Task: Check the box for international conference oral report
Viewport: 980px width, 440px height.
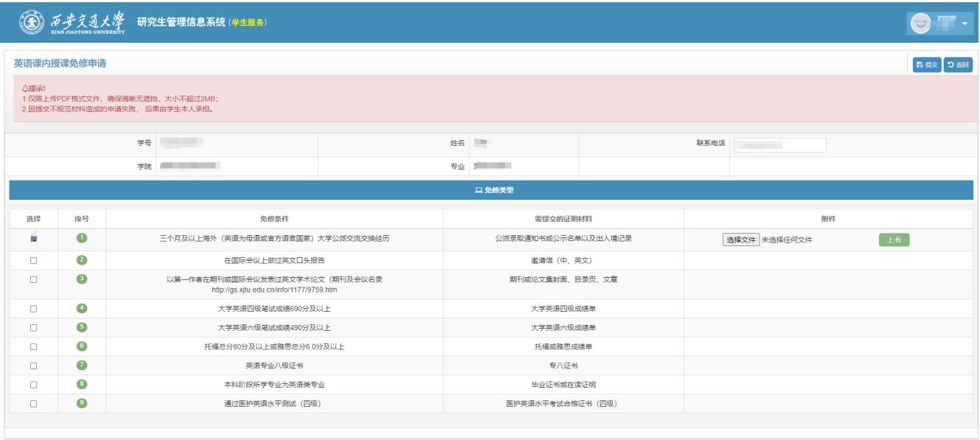Action: tap(33, 260)
